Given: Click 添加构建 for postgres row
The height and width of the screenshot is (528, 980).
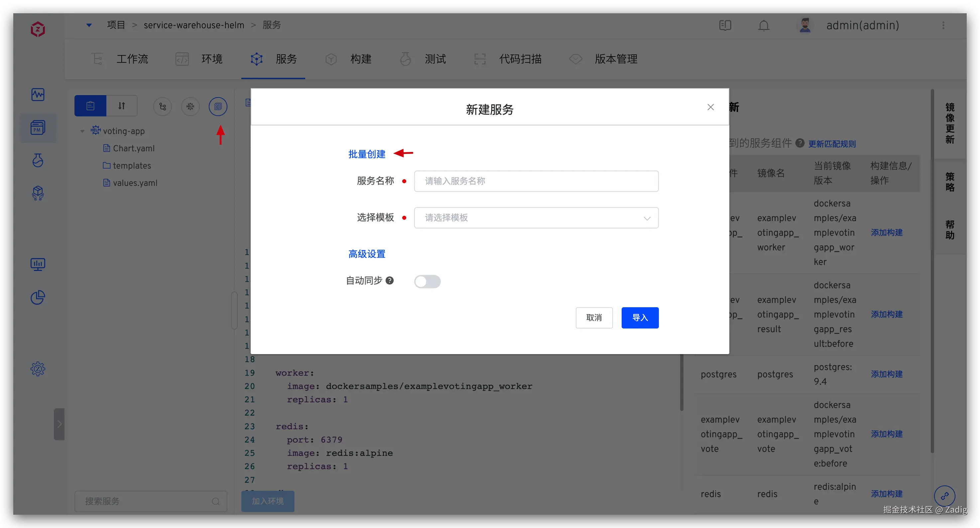Looking at the screenshot, I should (x=886, y=374).
